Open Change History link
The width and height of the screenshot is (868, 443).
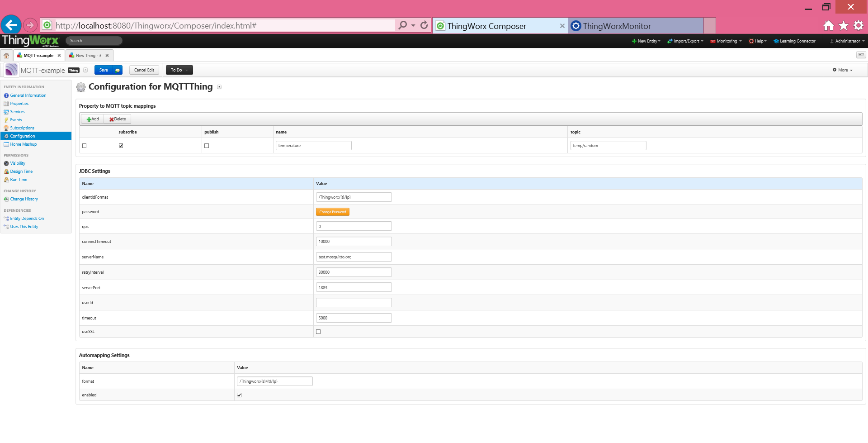24,199
